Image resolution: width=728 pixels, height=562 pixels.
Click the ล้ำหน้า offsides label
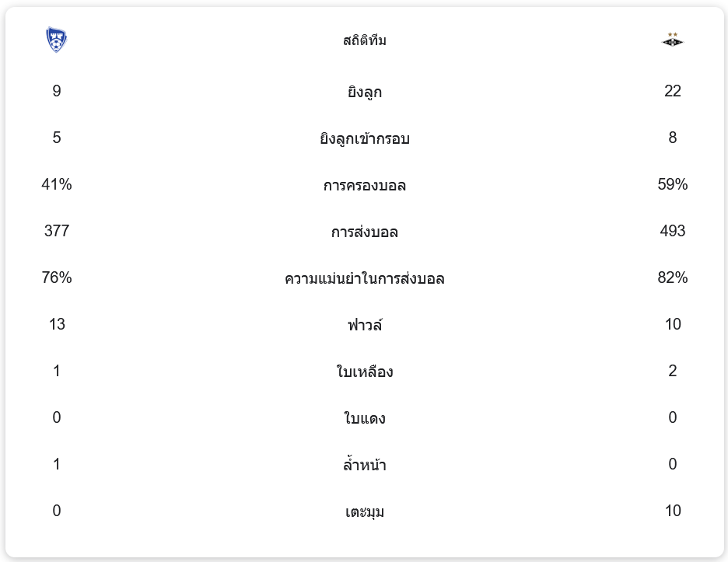pyautogui.click(x=364, y=466)
